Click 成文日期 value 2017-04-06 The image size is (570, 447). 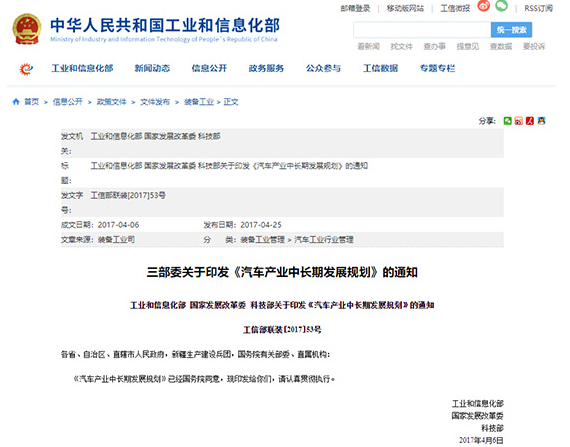119,225
